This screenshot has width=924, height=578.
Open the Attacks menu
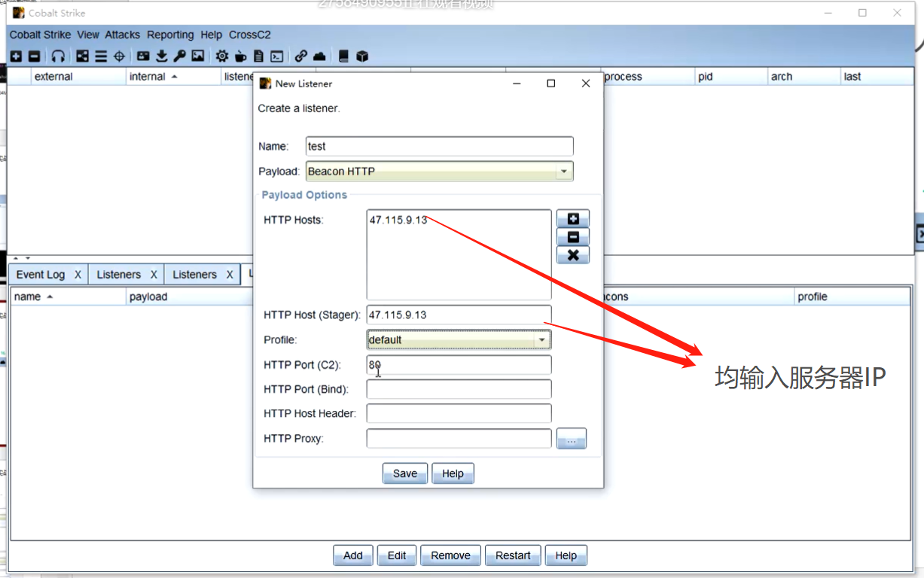pos(123,35)
